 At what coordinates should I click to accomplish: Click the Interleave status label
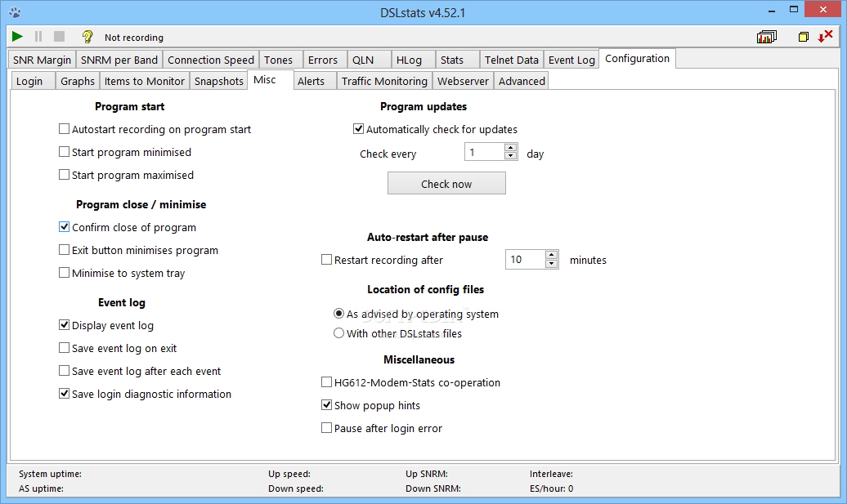551,474
